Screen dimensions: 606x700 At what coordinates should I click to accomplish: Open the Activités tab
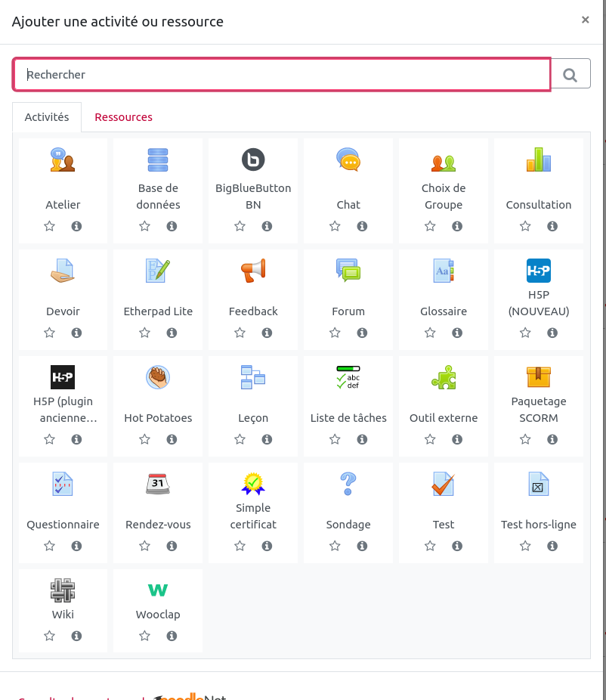point(47,117)
